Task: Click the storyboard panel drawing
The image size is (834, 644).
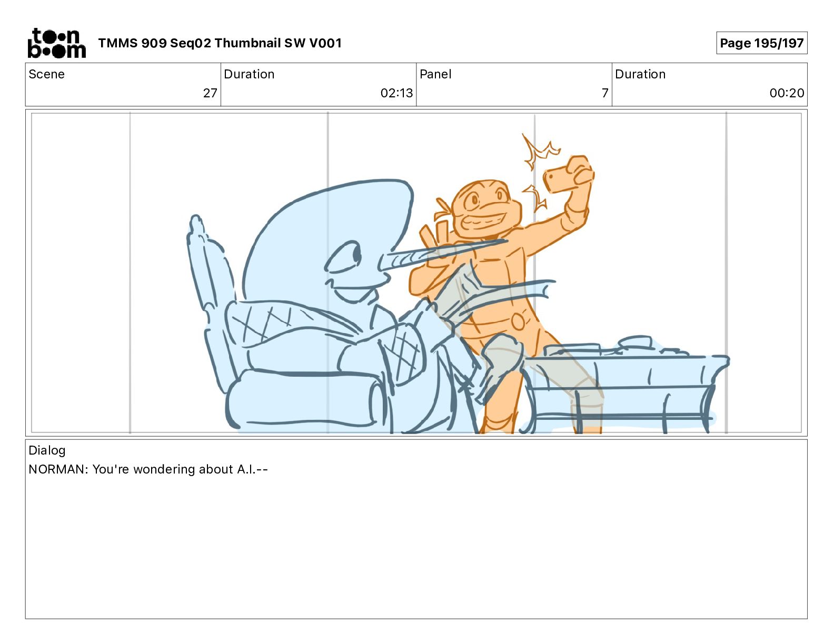Action: click(416, 273)
